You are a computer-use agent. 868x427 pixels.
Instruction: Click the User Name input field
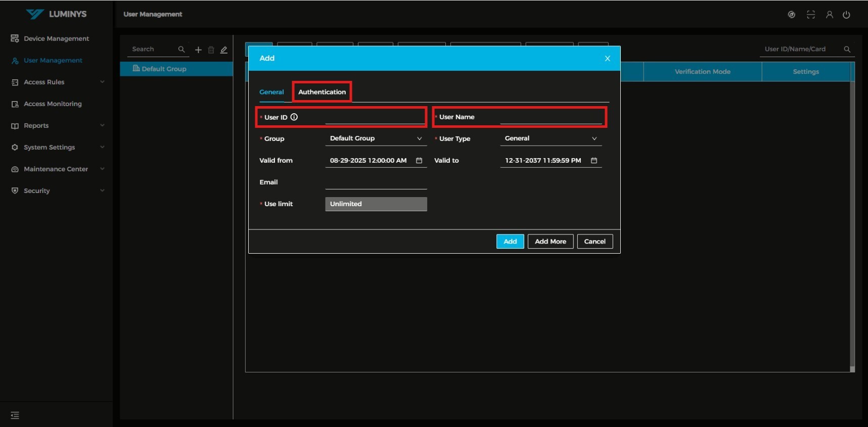551,117
